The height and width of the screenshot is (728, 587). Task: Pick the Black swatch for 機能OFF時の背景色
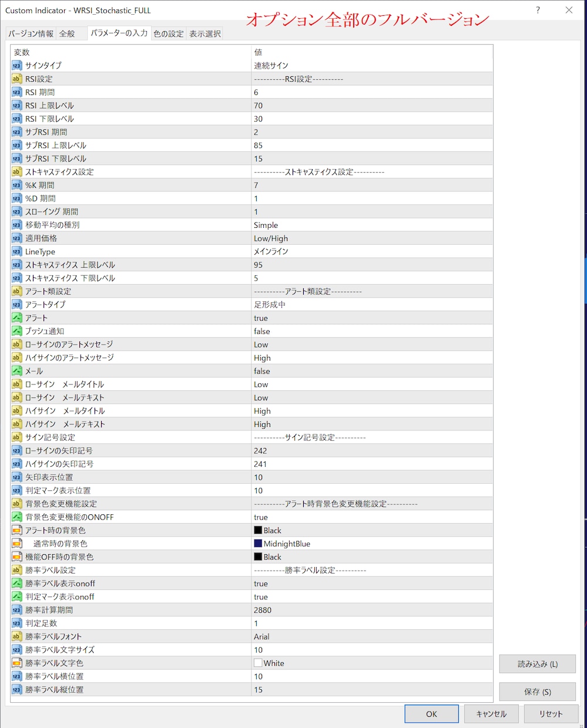point(258,557)
